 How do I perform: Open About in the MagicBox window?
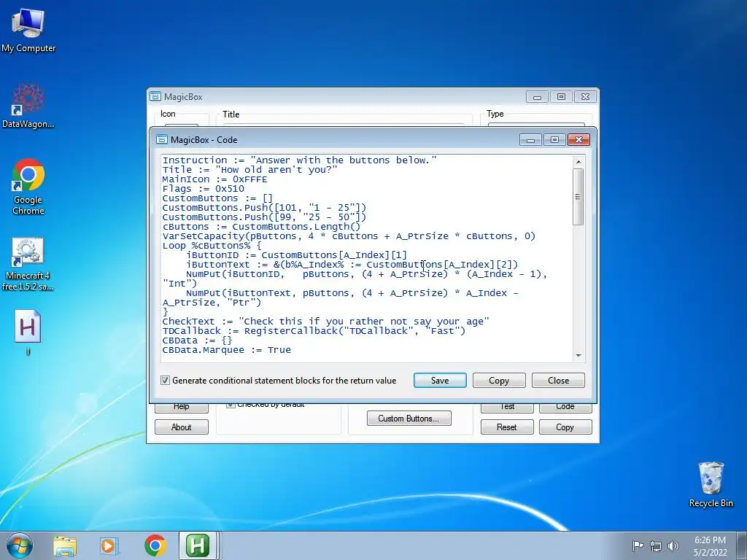click(181, 427)
